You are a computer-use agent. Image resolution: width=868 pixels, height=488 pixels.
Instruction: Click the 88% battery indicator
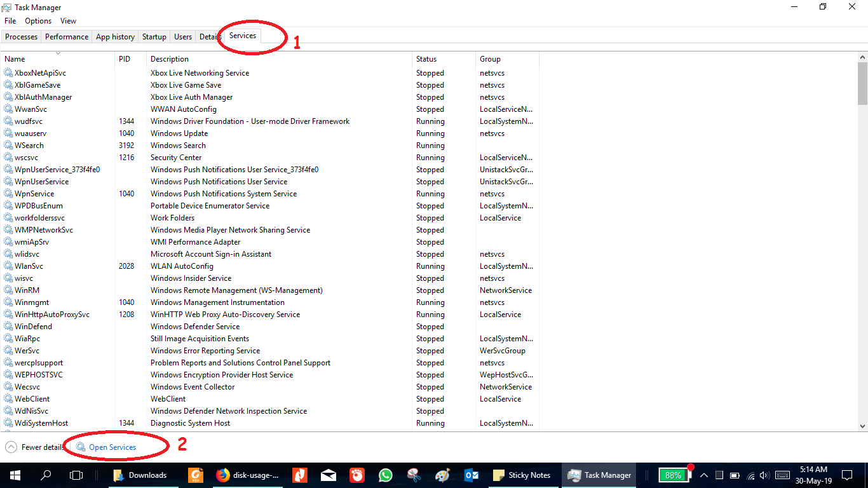[674, 475]
